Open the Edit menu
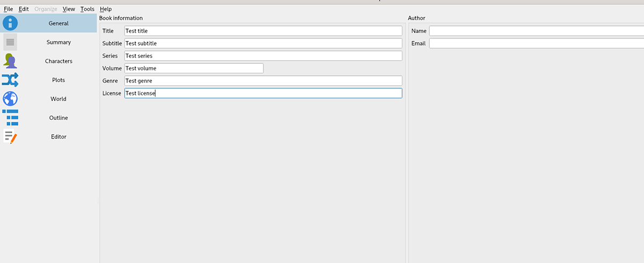Image resolution: width=644 pixels, height=263 pixels. (24, 9)
